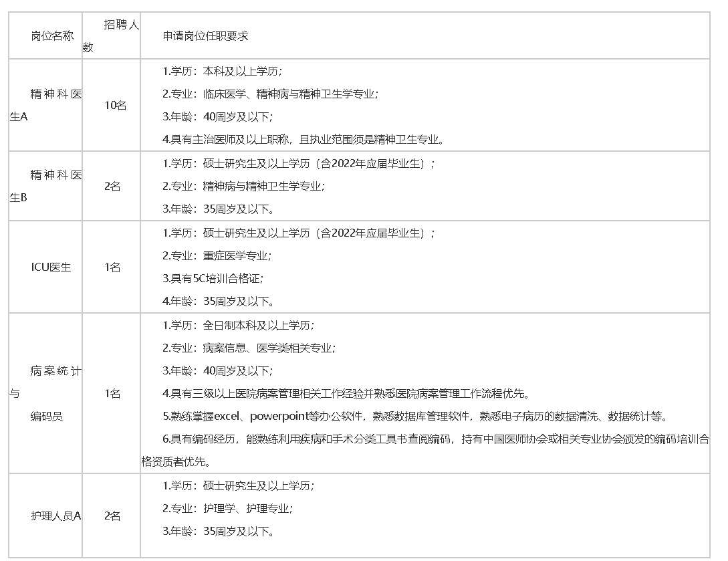Viewport: 728px width, 561px height.
Task: Click the line 1.学历：全日制本科及以上学历
Action: click(238, 325)
